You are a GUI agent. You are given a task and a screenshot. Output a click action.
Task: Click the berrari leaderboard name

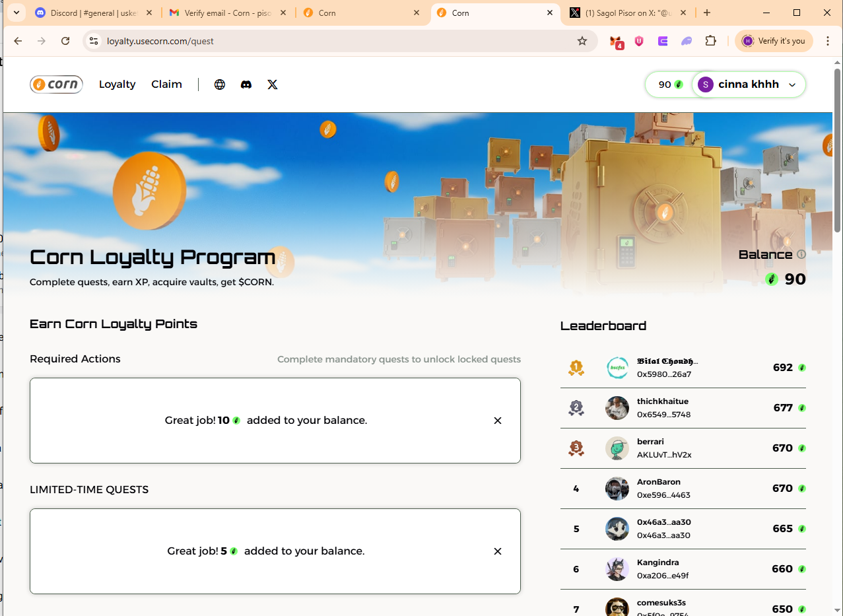[x=650, y=441]
